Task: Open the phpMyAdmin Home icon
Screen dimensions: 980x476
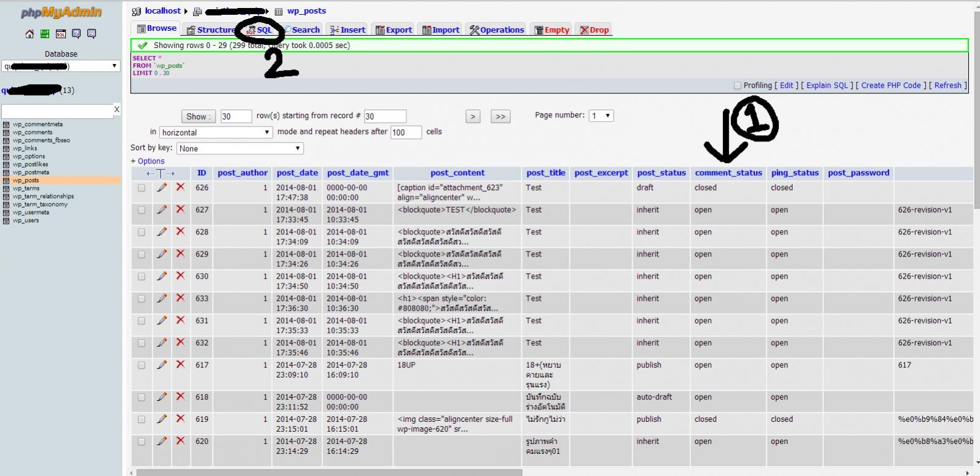Action: [30, 34]
